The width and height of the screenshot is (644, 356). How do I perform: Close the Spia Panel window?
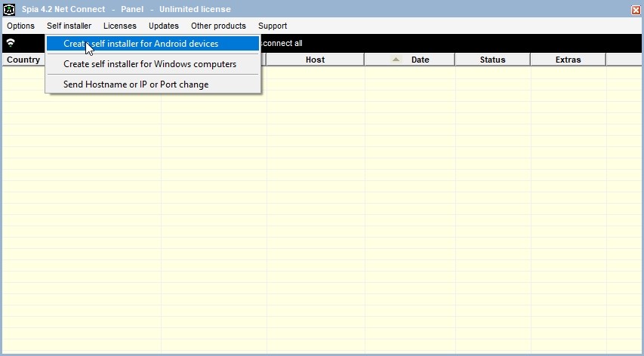tap(636, 10)
